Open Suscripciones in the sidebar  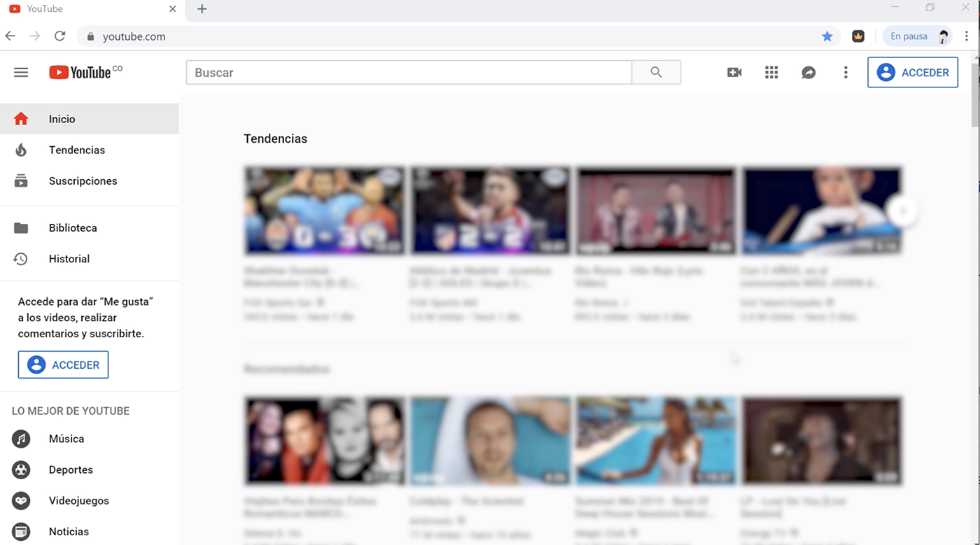(x=90, y=181)
